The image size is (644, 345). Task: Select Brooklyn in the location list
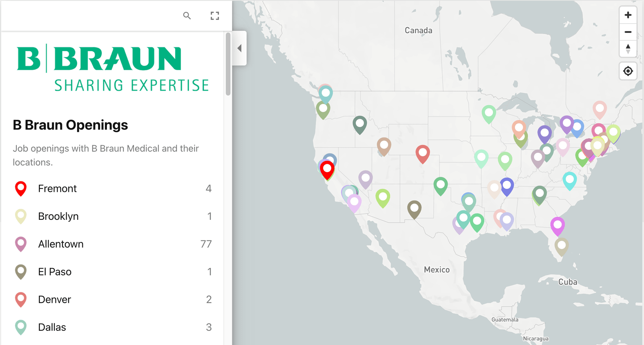58,216
